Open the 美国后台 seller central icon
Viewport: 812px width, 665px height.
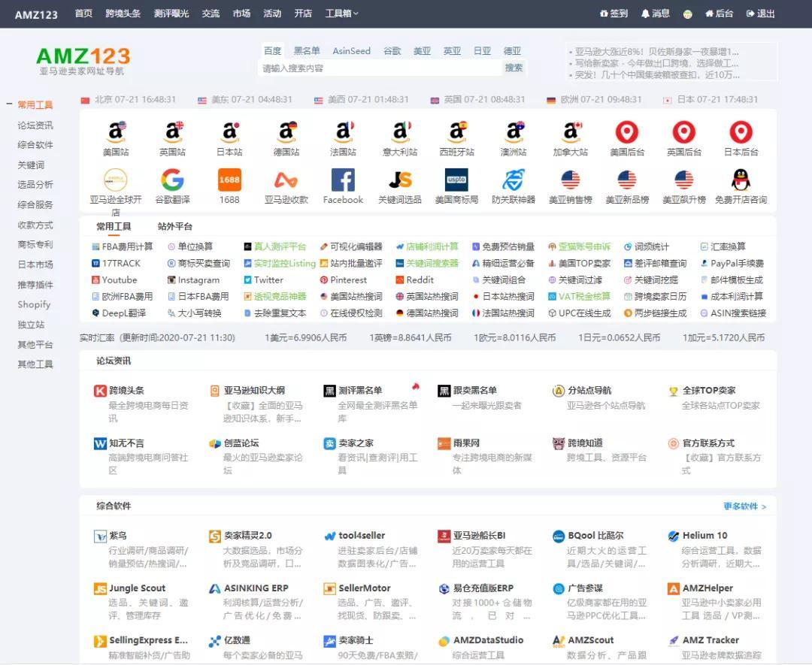coord(626,134)
